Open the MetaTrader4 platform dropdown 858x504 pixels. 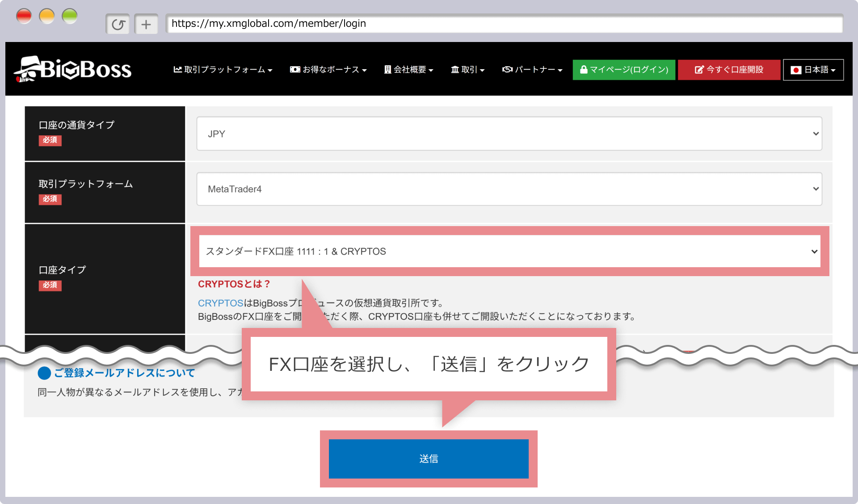tap(509, 189)
